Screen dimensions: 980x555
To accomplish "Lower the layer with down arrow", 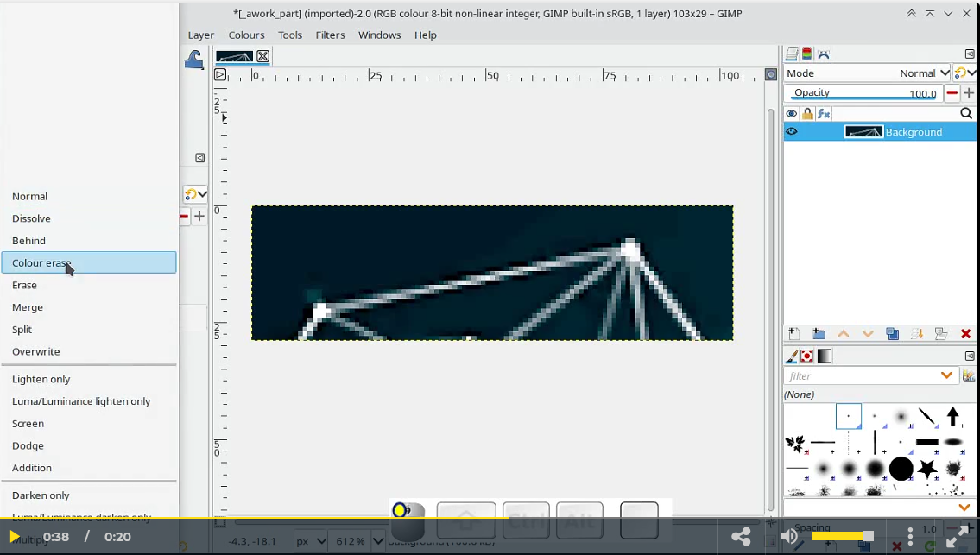I will click(x=868, y=334).
